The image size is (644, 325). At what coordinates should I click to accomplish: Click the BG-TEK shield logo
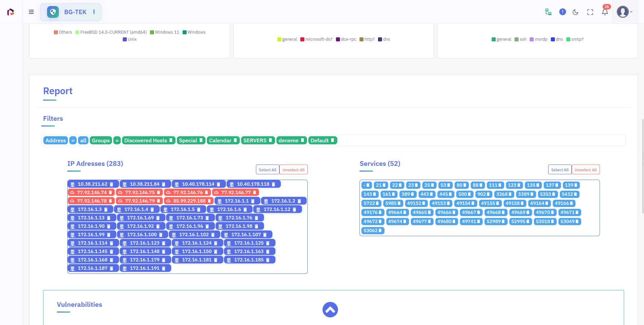tap(53, 12)
